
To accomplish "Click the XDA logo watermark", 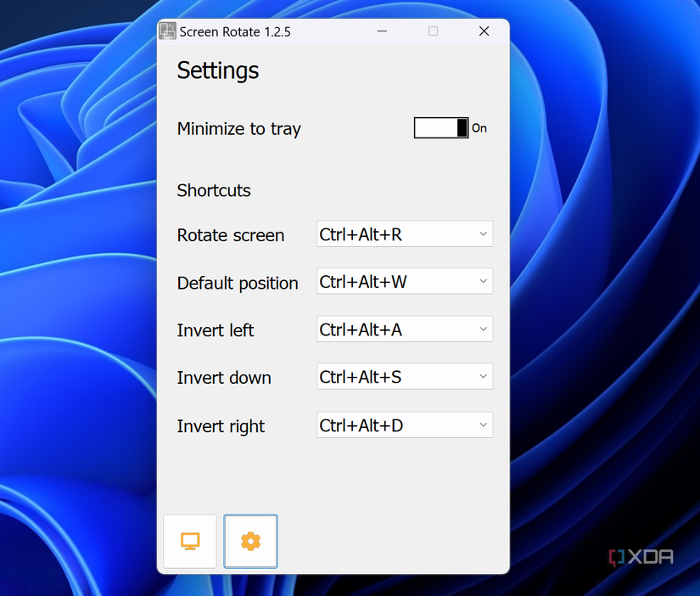I will coord(640,557).
